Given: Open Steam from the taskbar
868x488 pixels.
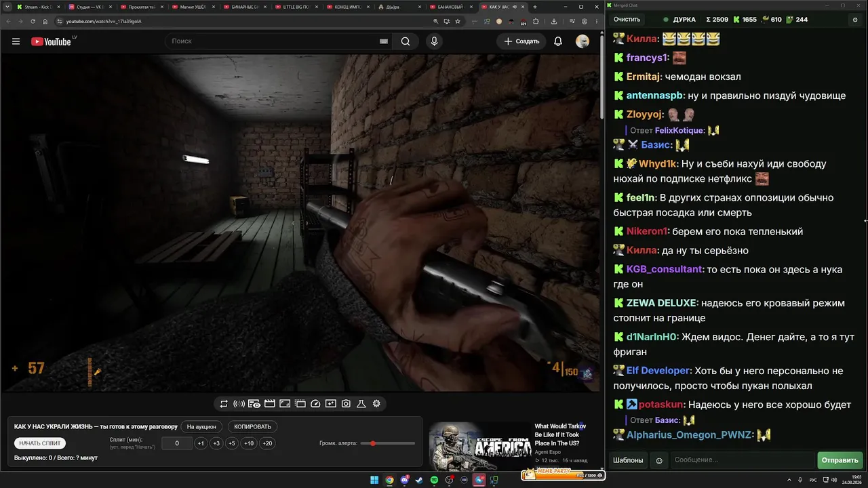Looking at the screenshot, I should pos(419,480).
